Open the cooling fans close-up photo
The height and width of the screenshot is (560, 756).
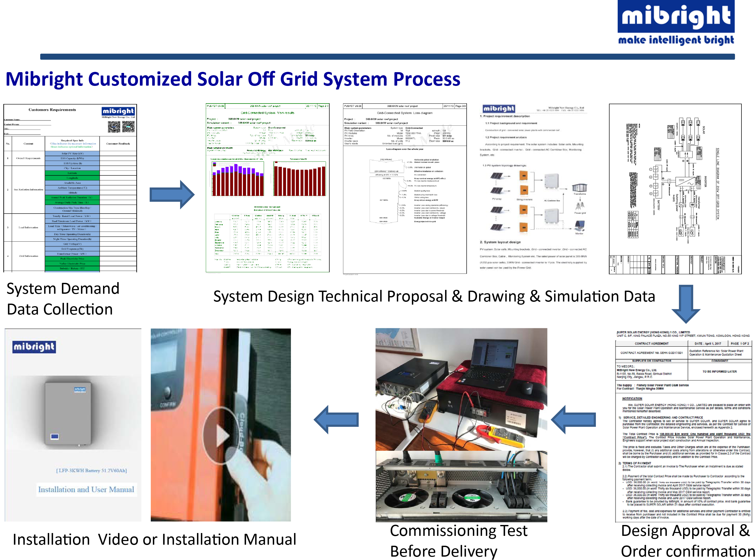461,486
